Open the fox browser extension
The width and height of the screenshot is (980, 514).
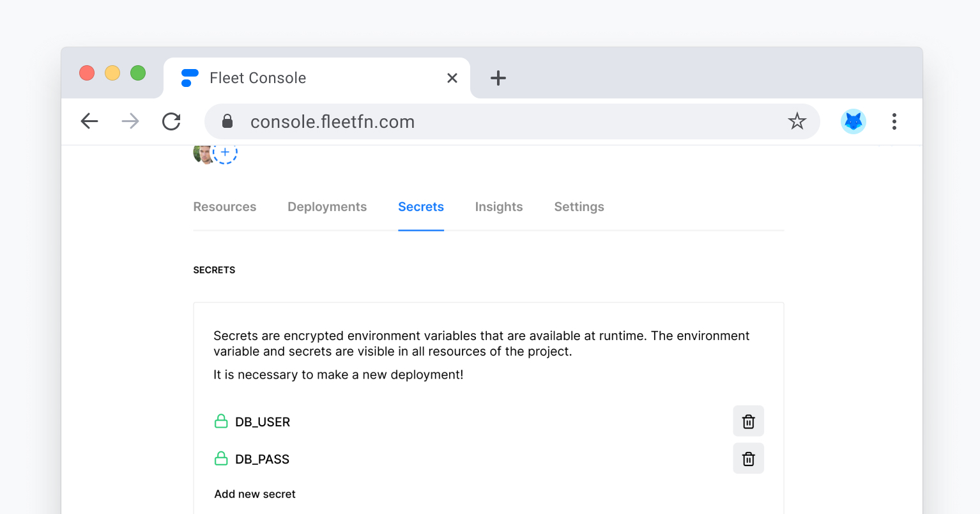pyautogui.click(x=853, y=121)
